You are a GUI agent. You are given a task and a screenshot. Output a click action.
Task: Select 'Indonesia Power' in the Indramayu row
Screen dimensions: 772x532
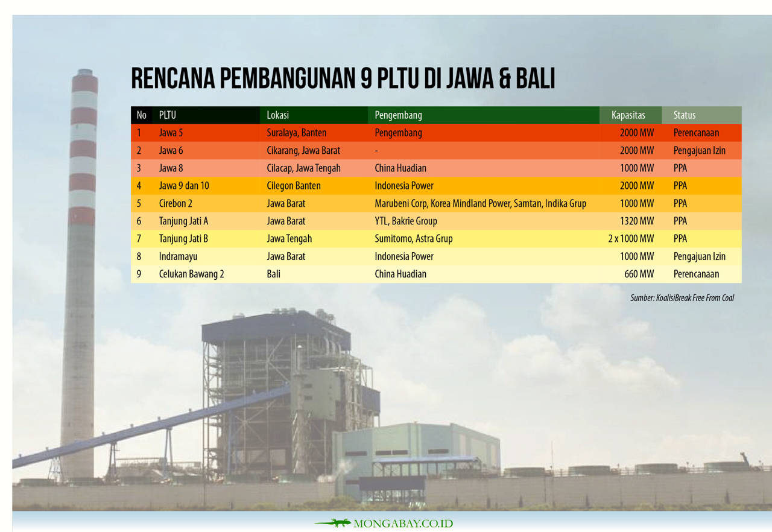(404, 256)
